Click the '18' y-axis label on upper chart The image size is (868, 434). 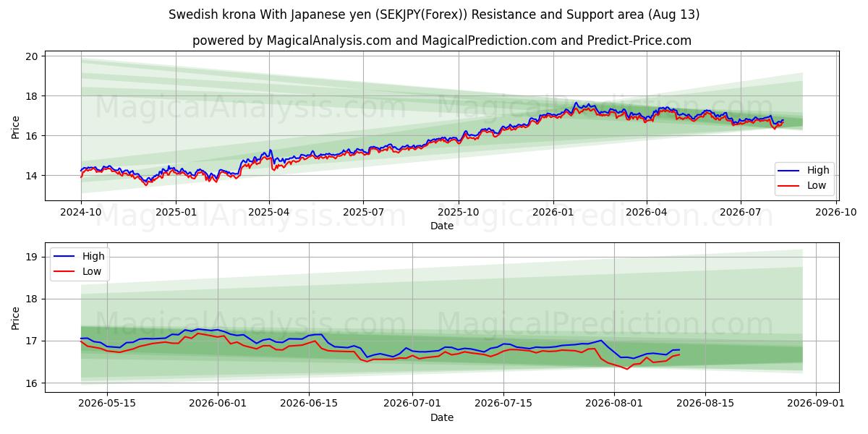pyautogui.click(x=33, y=95)
